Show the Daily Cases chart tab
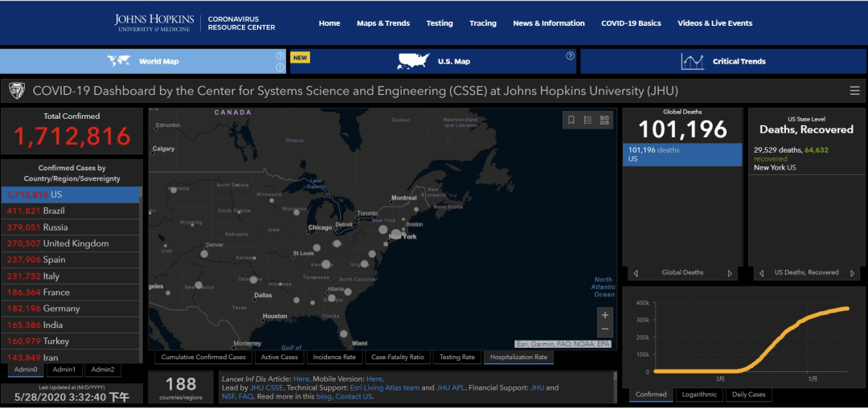This screenshot has width=868, height=409. 748,395
